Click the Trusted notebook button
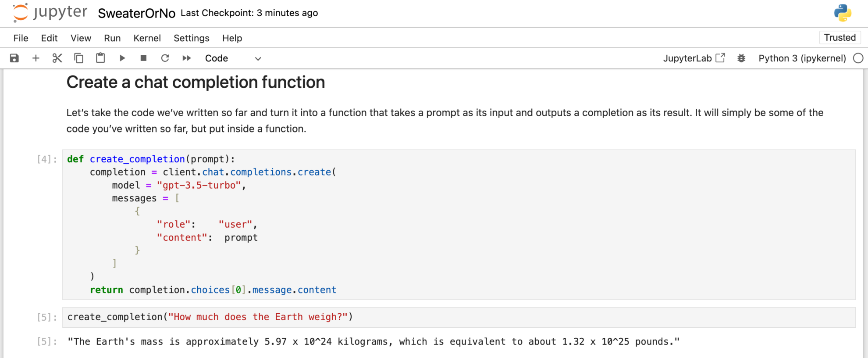This screenshot has width=868, height=358. point(840,38)
